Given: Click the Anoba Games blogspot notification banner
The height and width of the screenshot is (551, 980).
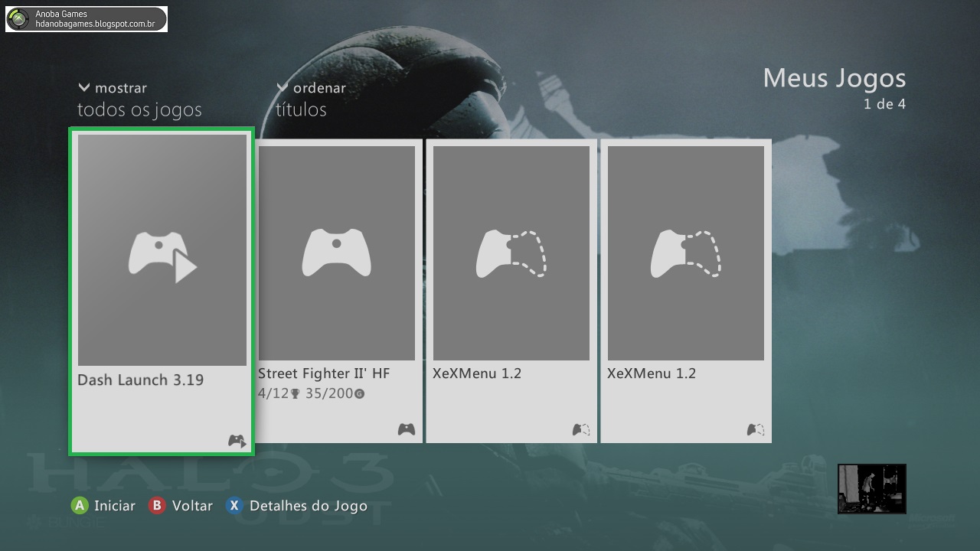Looking at the screenshot, I should click(86, 17).
